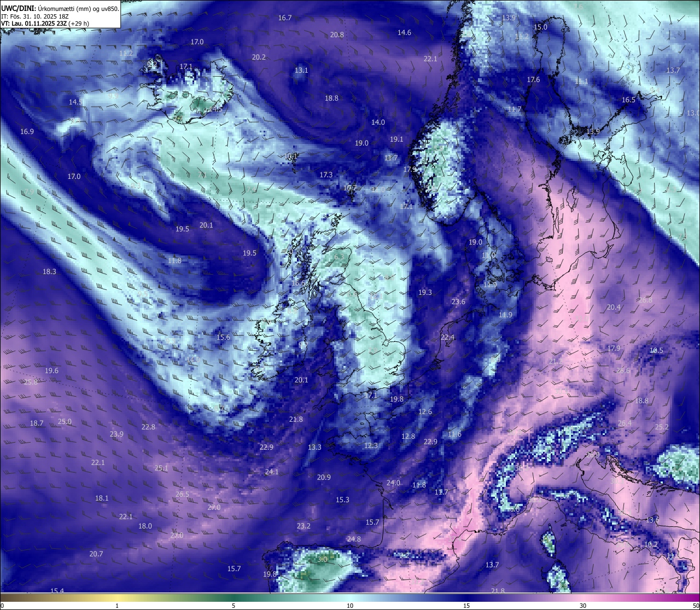This screenshot has height=610, width=700.
Task: Select the 13.3 value label
Action: [314, 447]
